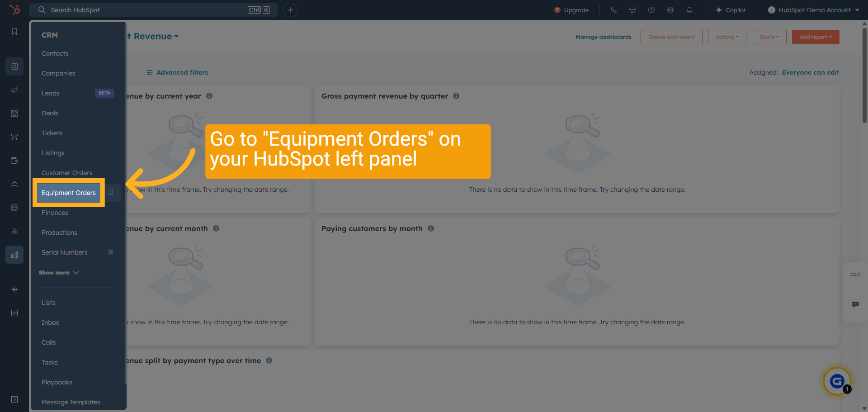Open the Reporting bar chart icon

tap(14, 255)
